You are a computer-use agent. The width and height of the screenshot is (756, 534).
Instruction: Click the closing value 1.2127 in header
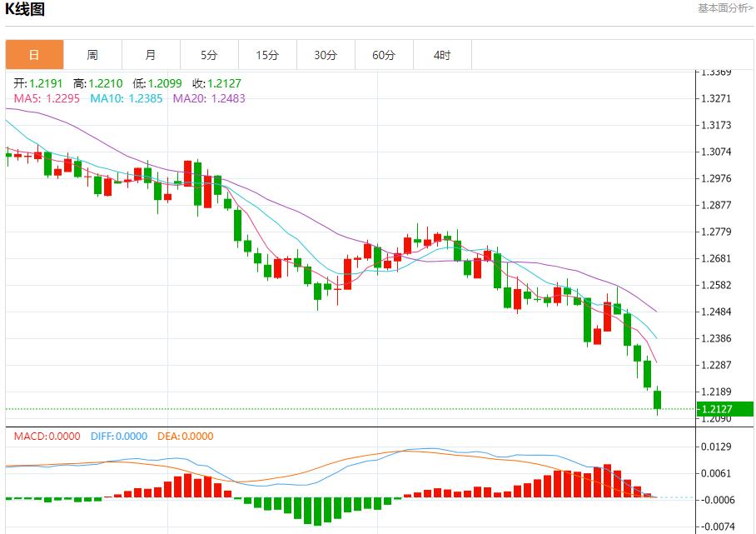point(224,83)
